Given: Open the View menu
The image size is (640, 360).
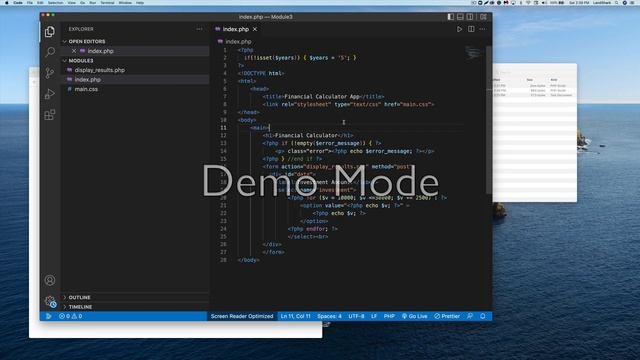Looking at the screenshot, I should pyautogui.click(x=71, y=2).
